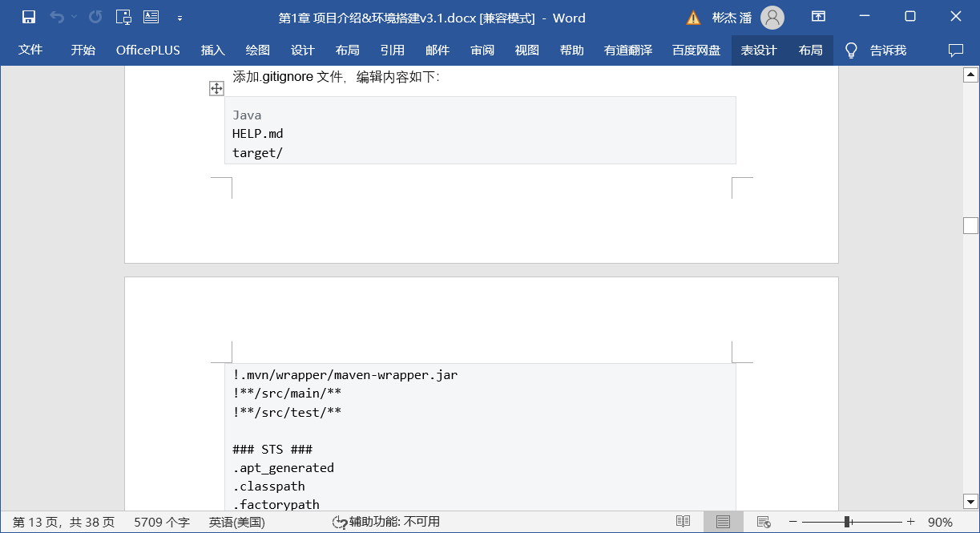Click the account warning triangle icon

694,18
